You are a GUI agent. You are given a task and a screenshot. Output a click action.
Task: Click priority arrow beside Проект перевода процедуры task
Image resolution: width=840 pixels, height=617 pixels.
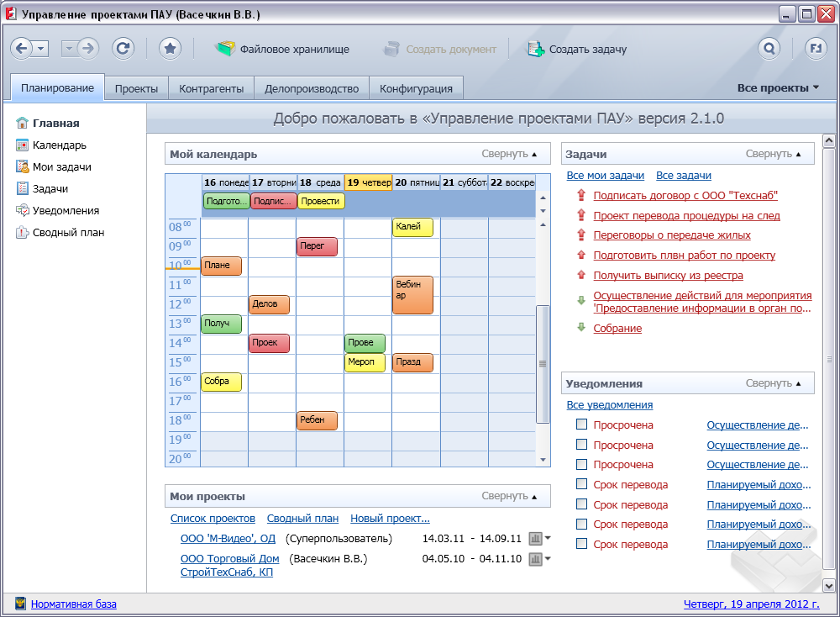coord(581,215)
